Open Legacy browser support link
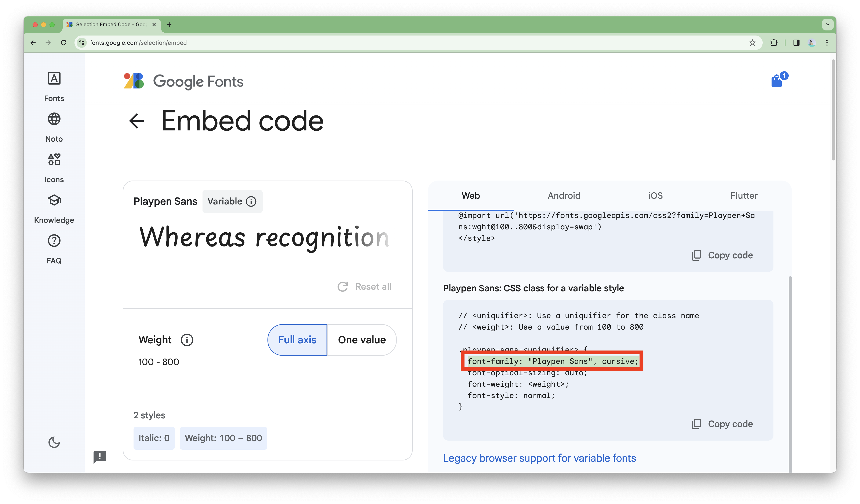 [539, 458]
